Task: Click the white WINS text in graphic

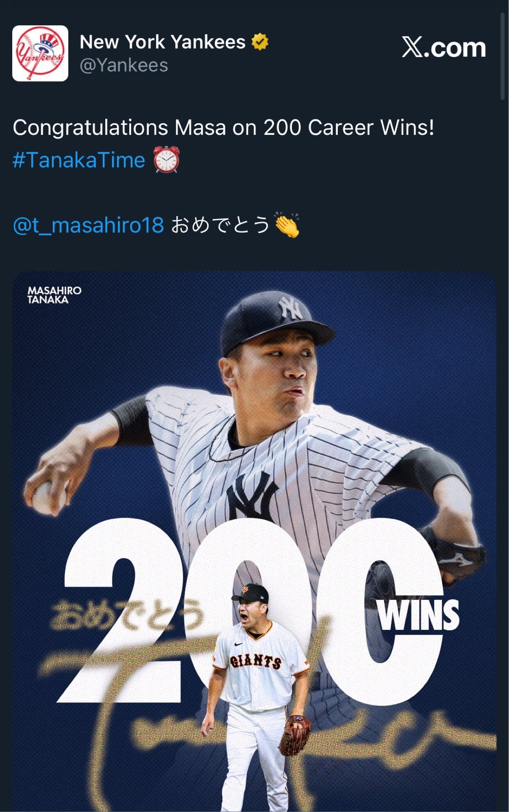Action: 418,615
